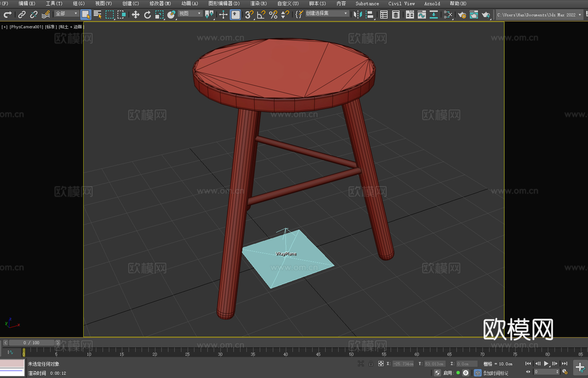The image size is (588, 378).
Task: Open Schematic View icon
Action: [448, 14]
